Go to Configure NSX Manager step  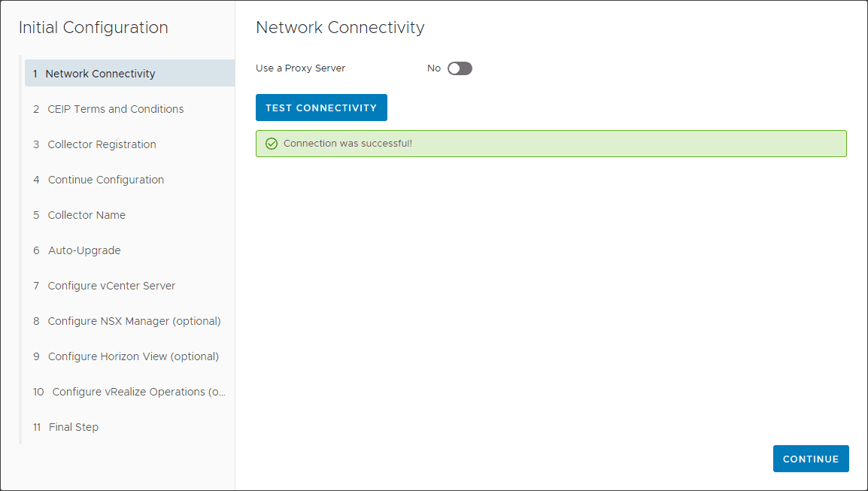coord(134,321)
